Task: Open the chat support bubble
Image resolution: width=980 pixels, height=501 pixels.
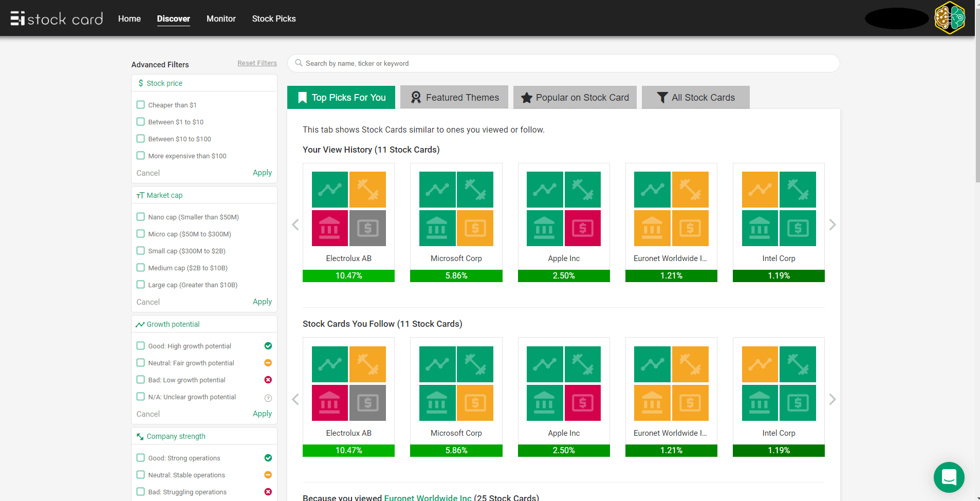Action: [x=949, y=477]
